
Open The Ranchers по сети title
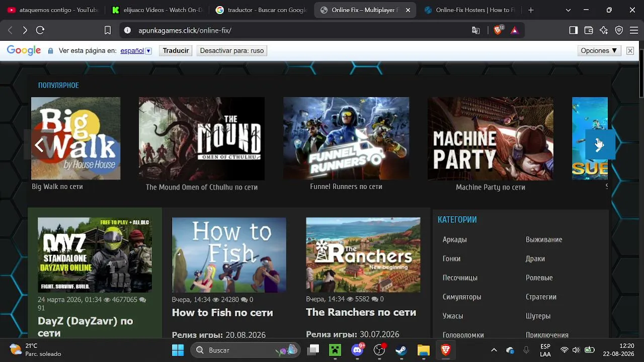(x=361, y=312)
